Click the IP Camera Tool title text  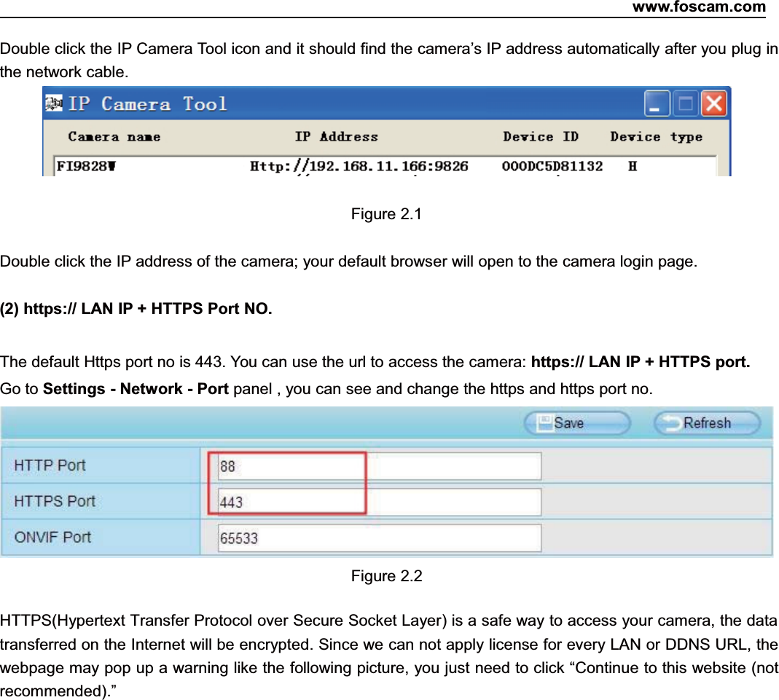[x=147, y=103]
